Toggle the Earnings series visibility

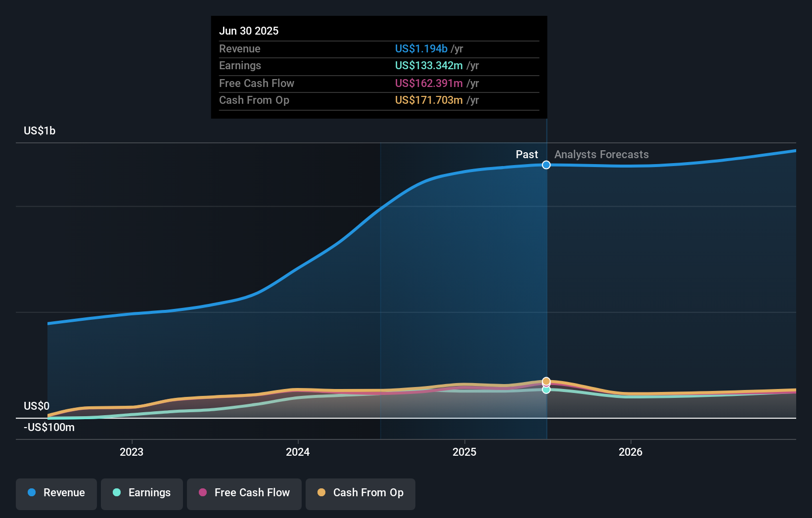point(141,494)
